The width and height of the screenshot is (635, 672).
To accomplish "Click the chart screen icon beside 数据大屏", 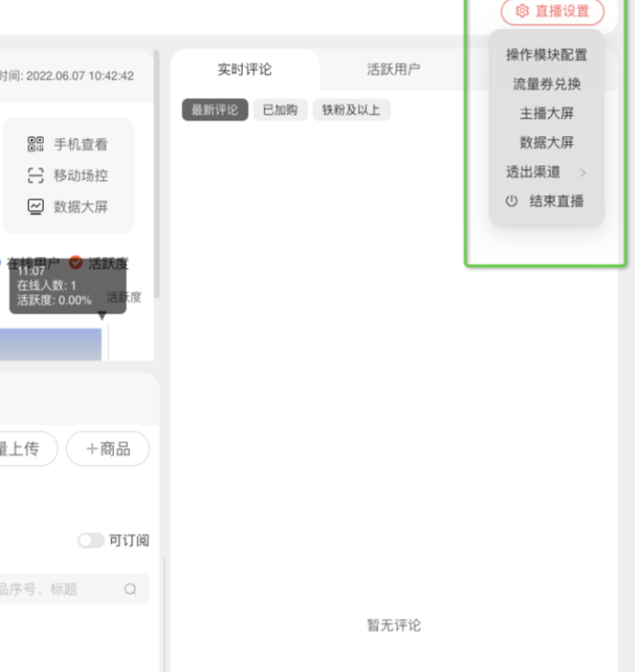I will (35, 206).
